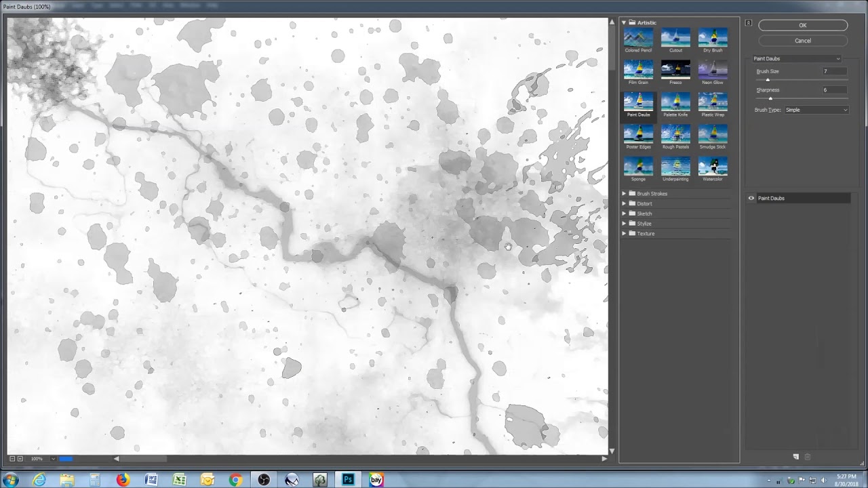
Task: Open OBS Studio from the taskbar
Action: [x=264, y=480]
